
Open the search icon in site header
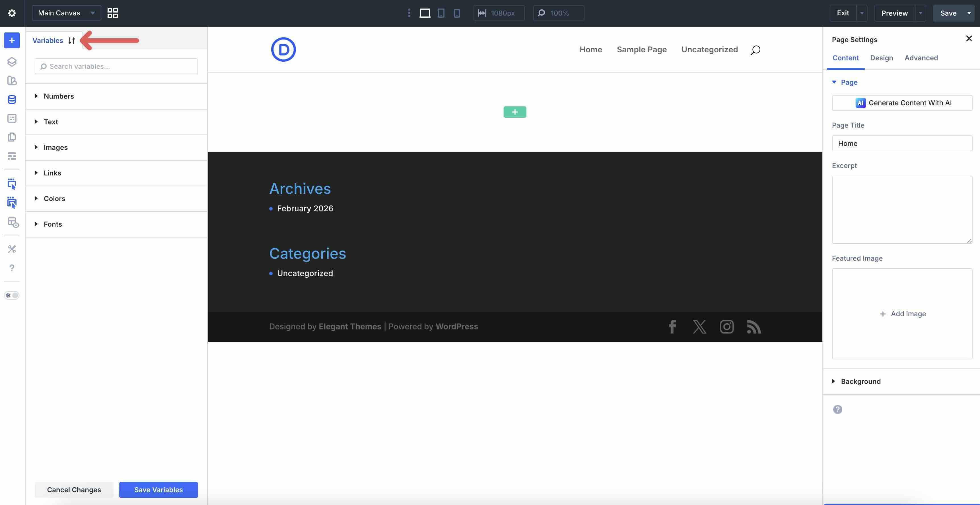pos(755,49)
